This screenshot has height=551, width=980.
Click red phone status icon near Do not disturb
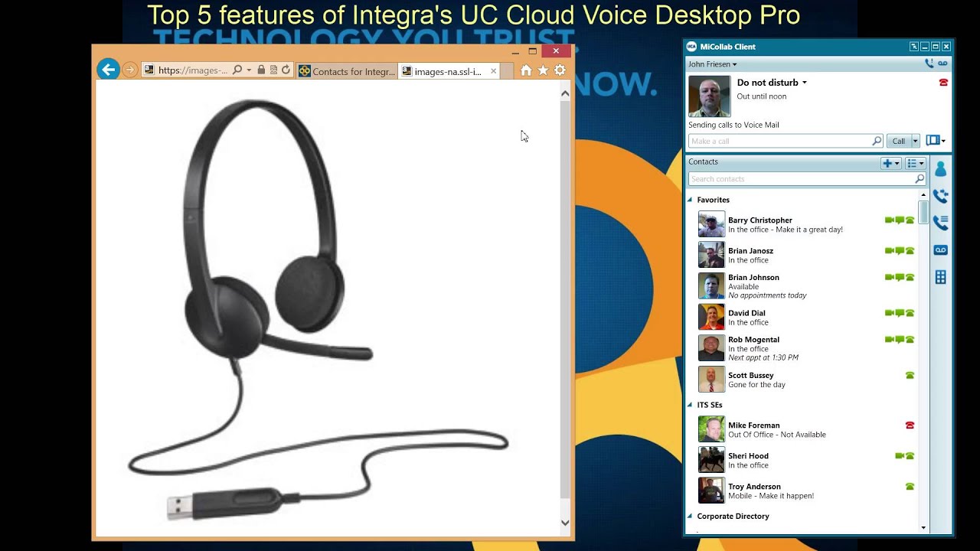click(x=943, y=83)
